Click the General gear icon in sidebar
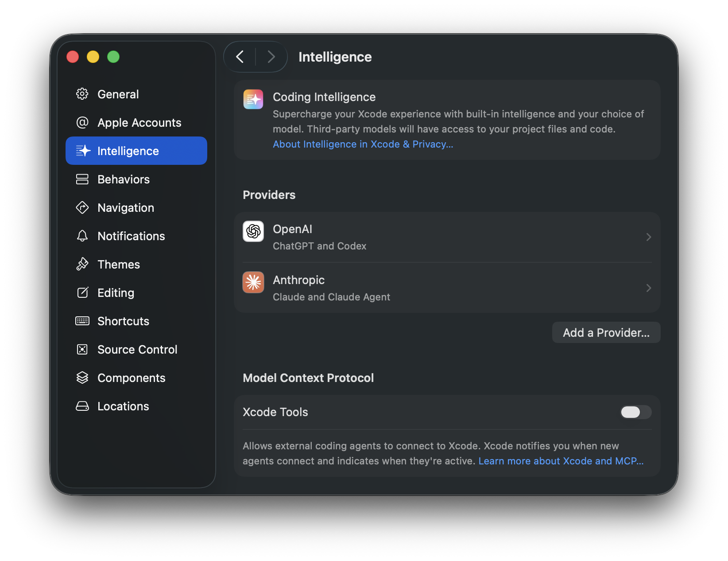 pos(82,94)
